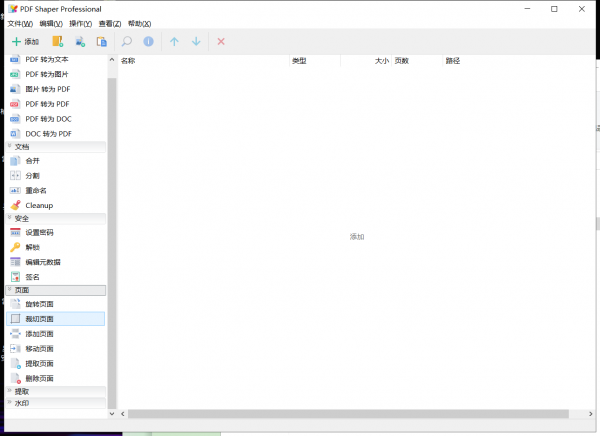Click the add image file toolbar icon

(x=80, y=41)
